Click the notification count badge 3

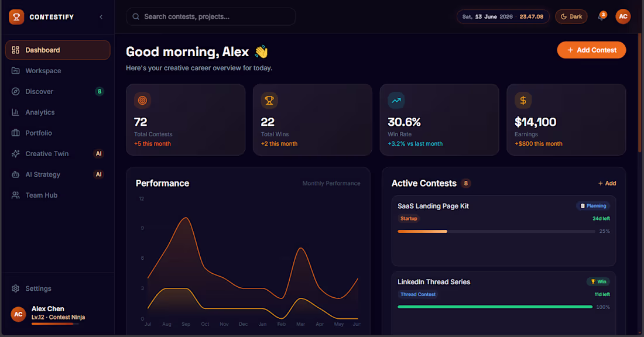coord(604,15)
